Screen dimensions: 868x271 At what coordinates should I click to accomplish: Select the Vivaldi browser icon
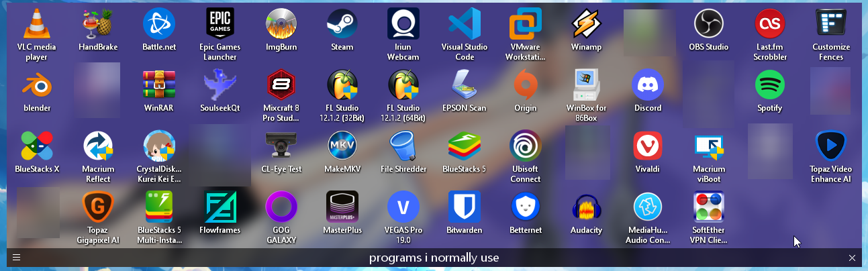click(x=648, y=147)
